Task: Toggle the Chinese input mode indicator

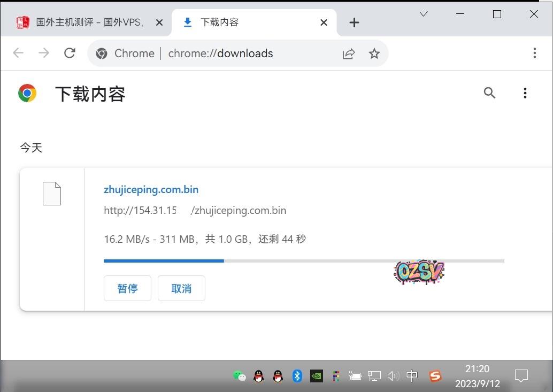Action: pyautogui.click(x=412, y=376)
